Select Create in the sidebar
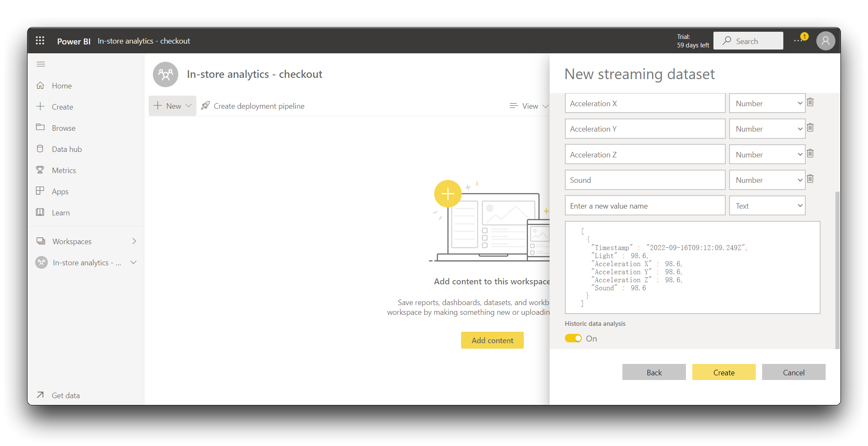 pos(62,107)
